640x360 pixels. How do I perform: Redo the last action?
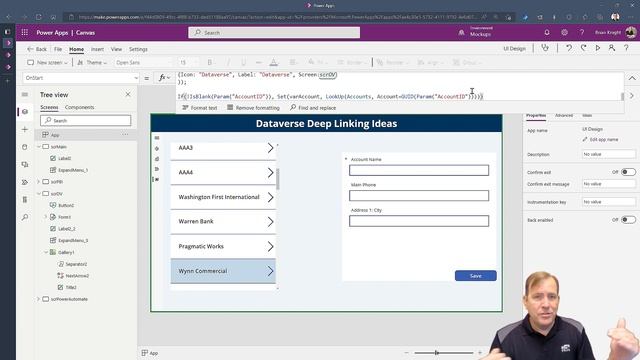(584, 48)
